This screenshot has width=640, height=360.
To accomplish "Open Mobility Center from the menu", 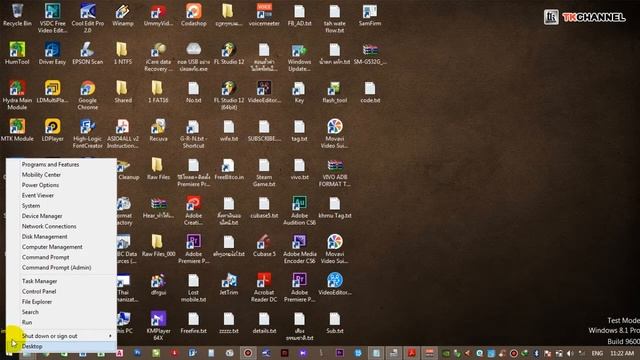I will [x=41, y=175].
